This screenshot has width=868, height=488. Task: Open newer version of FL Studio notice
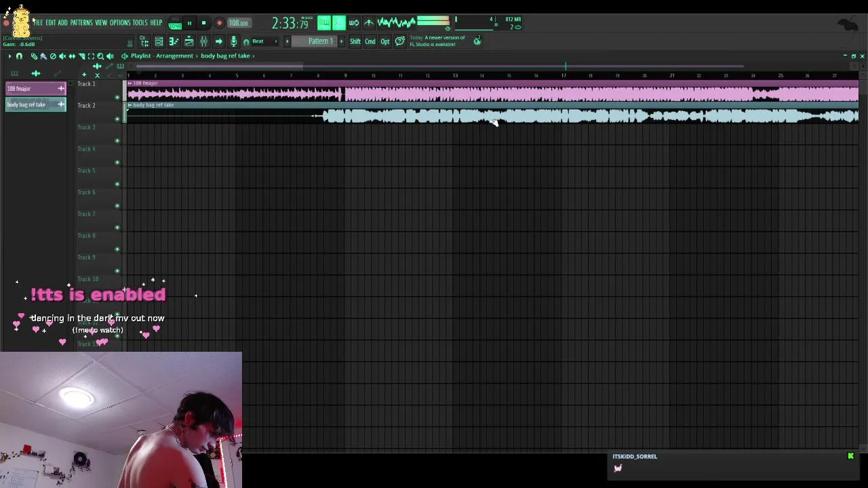point(438,41)
